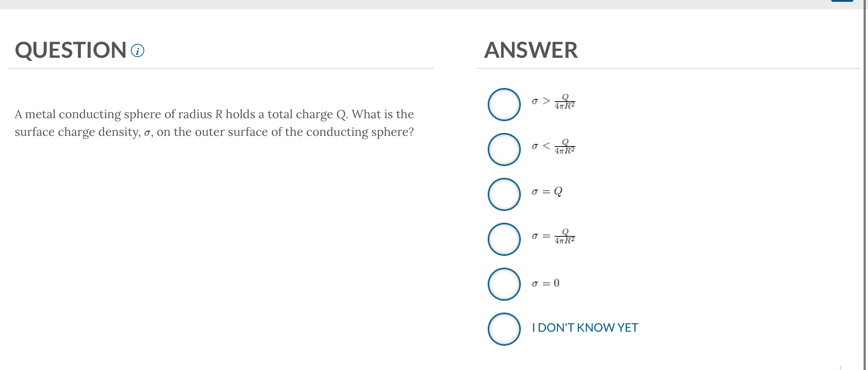This screenshot has width=868, height=370.
Task: Click the ANSWER heading
Action: point(531,50)
